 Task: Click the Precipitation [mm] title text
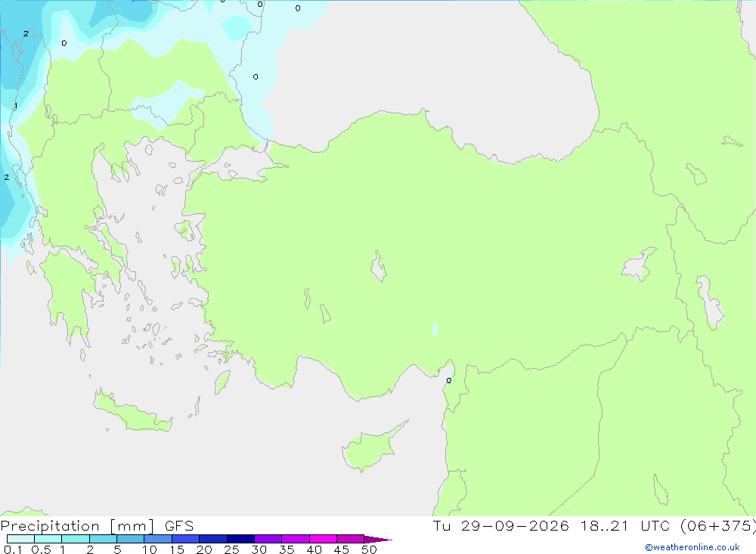77,526
